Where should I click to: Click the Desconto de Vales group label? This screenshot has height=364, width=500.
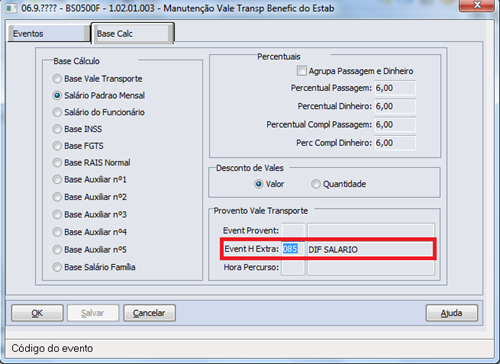tap(250, 168)
